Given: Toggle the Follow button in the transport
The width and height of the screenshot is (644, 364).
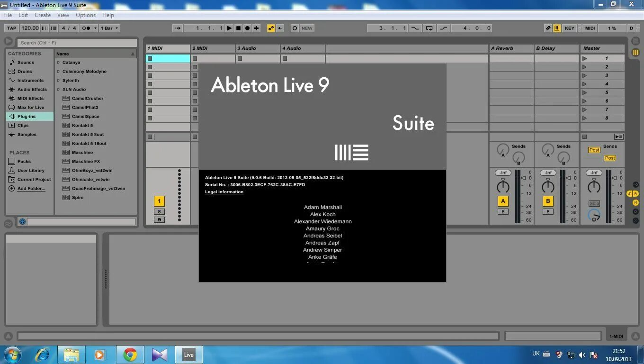Looking at the screenshot, I should (178, 28).
